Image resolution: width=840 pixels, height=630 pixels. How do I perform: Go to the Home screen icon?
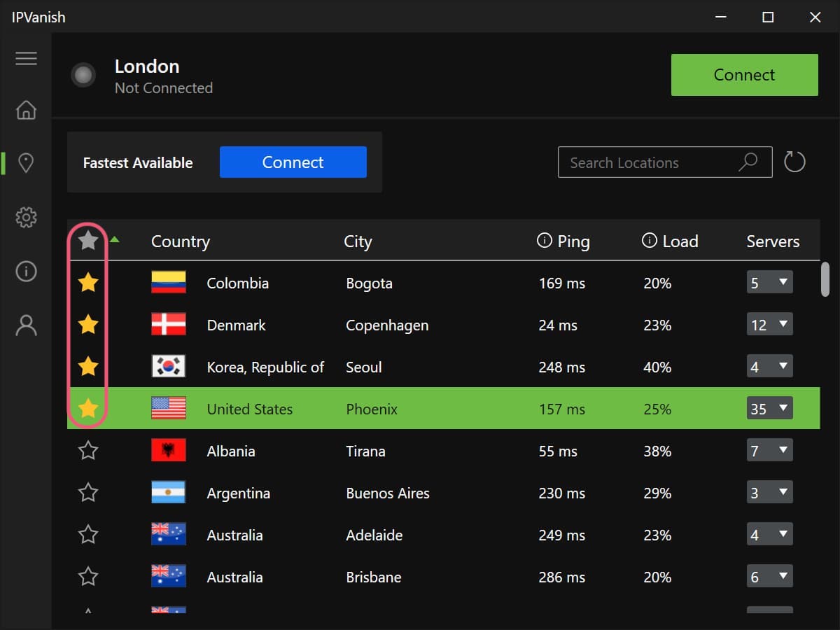click(26, 110)
